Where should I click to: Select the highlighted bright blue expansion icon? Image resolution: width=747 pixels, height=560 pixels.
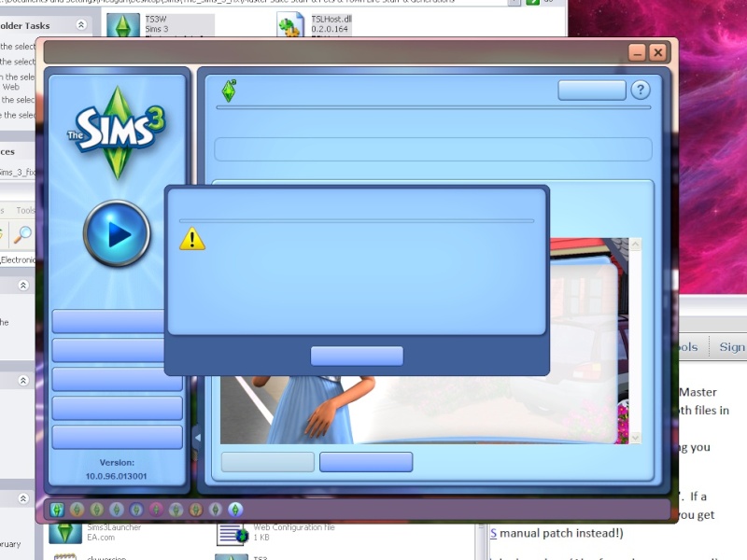pos(235,510)
